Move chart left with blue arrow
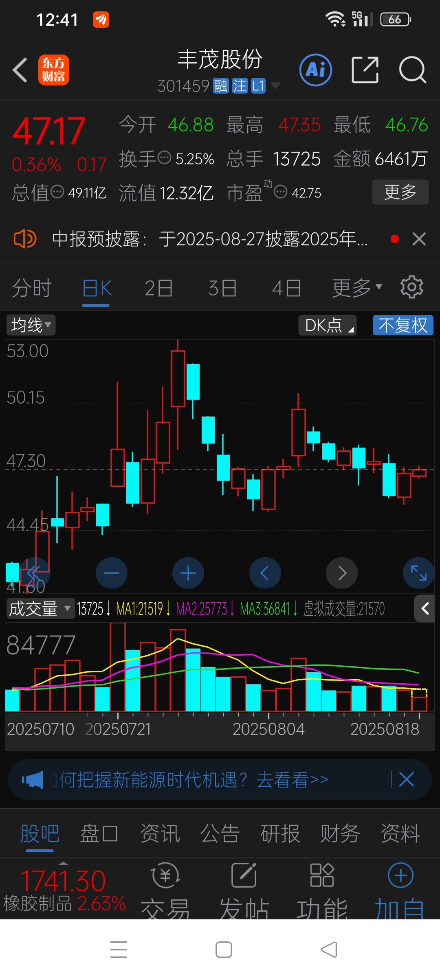 tap(265, 573)
